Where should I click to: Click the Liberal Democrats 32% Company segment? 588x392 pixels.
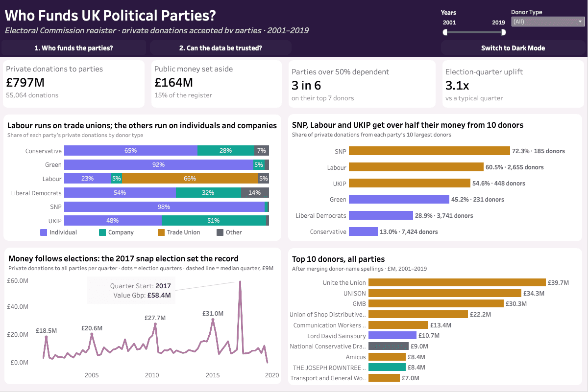point(208,193)
